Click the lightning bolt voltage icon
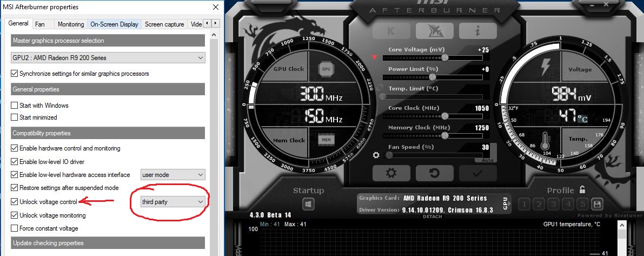Image resolution: width=644 pixels, height=256 pixels. tap(546, 68)
